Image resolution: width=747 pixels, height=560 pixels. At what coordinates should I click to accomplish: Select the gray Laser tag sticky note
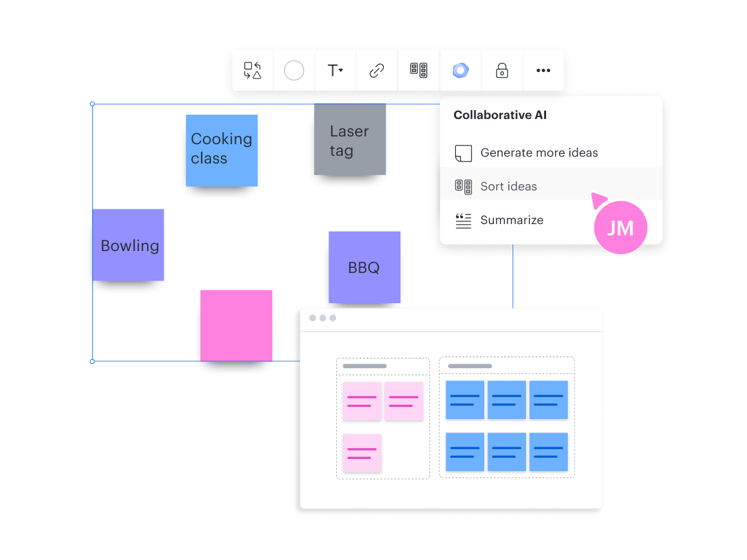pyautogui.click(x=350, y=140)
